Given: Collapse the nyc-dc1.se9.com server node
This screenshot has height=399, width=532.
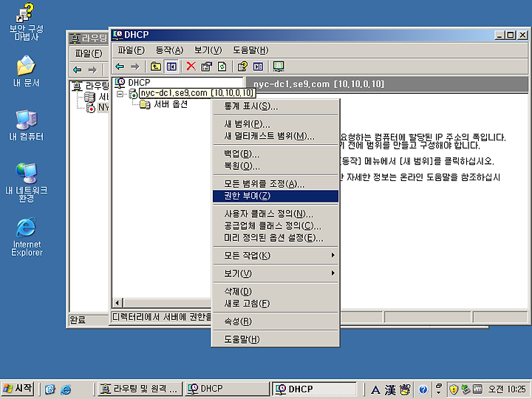Looking at the screenshot, I should pos(120,94).
